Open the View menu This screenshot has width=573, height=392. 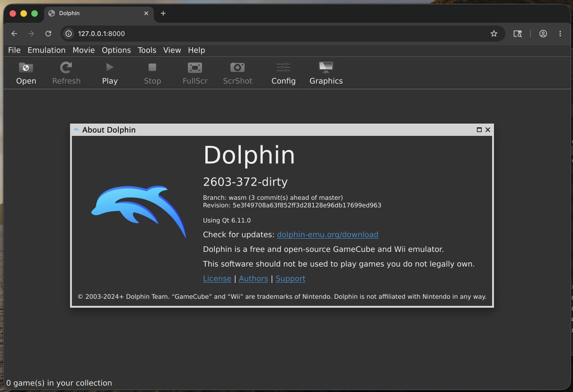click(172, 50)
